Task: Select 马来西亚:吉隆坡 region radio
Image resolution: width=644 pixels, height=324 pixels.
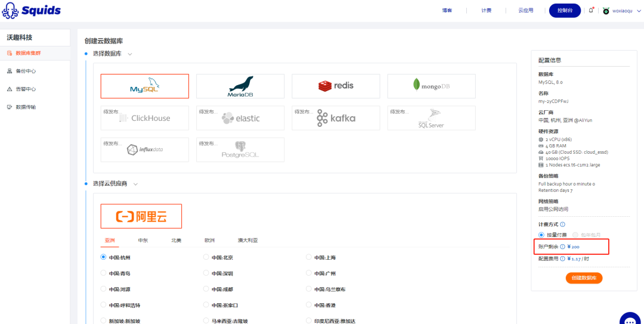Action: pyautogui.click(x=206, y=320)
